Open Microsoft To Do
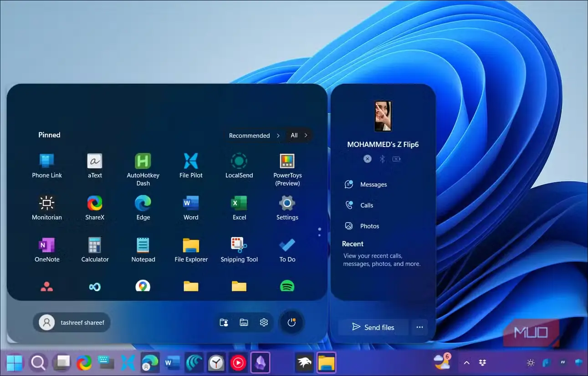588x376 pixels. pyautogui.click(x=287, y=250)
